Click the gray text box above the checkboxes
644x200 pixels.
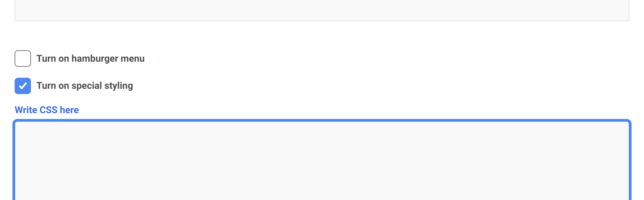click(322, 10)
